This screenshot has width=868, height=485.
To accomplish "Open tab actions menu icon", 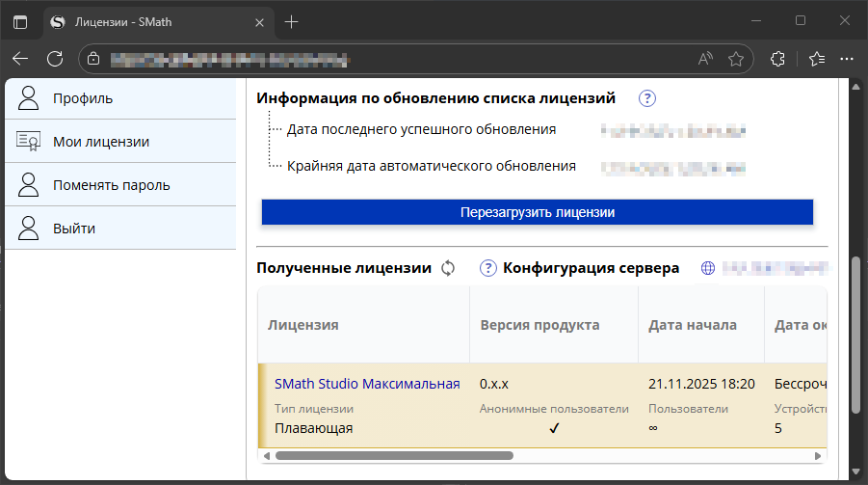I will (x=20, y=22).
